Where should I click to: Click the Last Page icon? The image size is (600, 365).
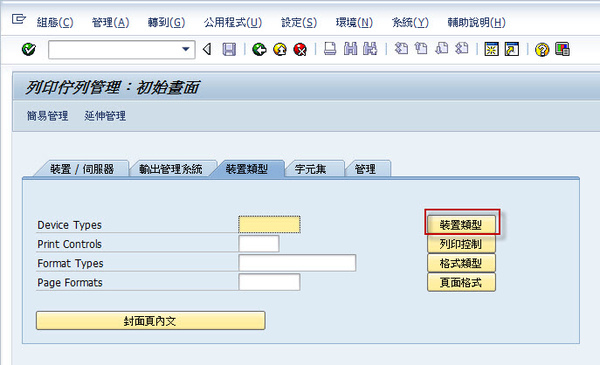[x=462, y=49]
